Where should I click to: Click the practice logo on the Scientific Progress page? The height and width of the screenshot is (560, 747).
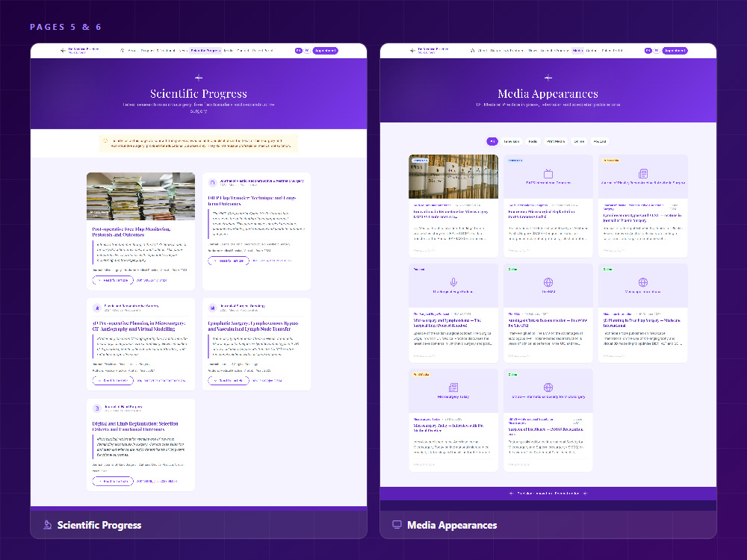(79, 51)
